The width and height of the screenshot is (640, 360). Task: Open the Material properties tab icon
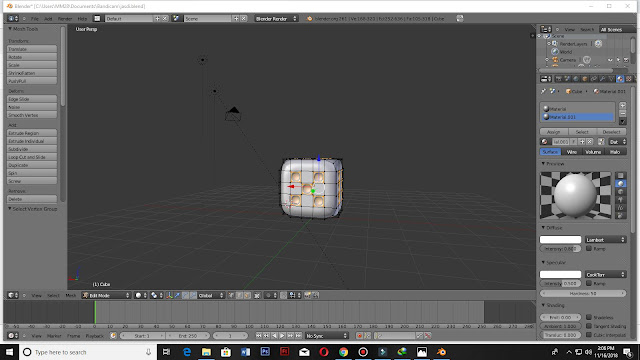click(x=620, y=79)
